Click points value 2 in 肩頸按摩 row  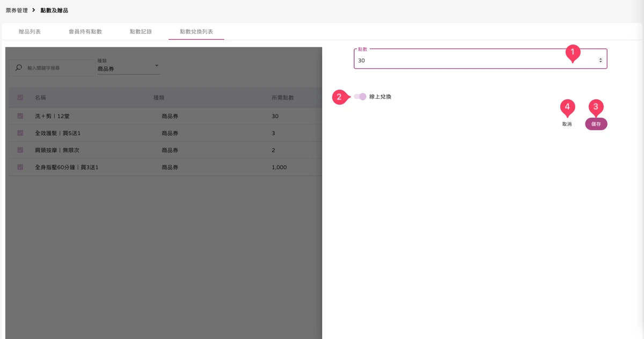click(273, 150)
